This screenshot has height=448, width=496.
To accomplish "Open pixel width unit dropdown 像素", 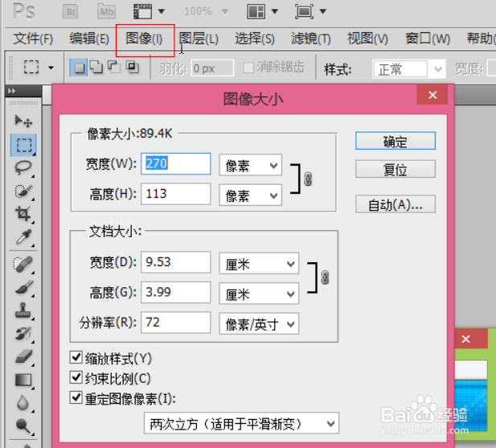I will tap(250, 165).
